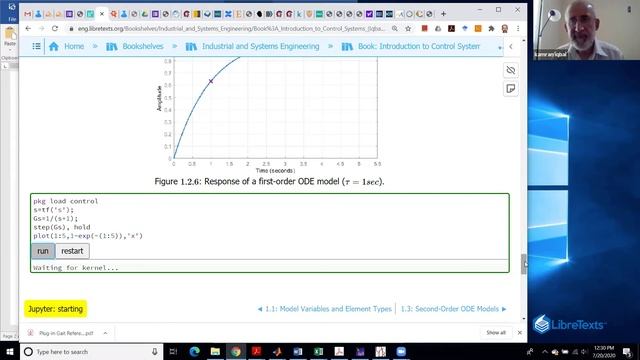Click the taskbar clock showing 12:30 PM

[604, 351]
